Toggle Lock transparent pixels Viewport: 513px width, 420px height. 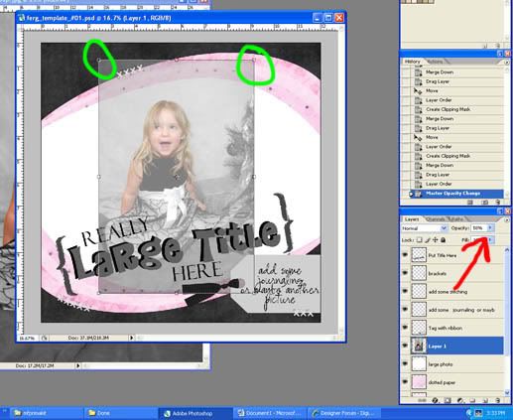tap(419, 240)
